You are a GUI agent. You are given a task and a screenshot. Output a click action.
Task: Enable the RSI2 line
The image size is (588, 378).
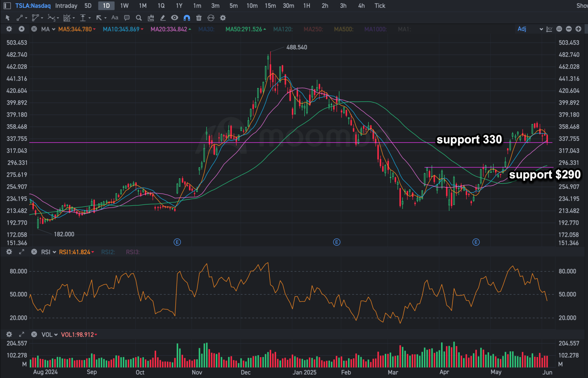pos(108,252)
